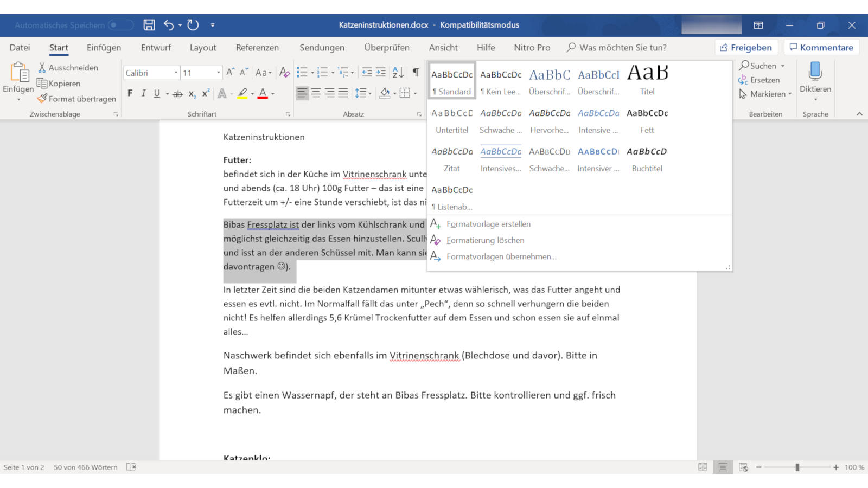
Task: Toggle the Automatisches Speichern switch
Action: (122, 25)
